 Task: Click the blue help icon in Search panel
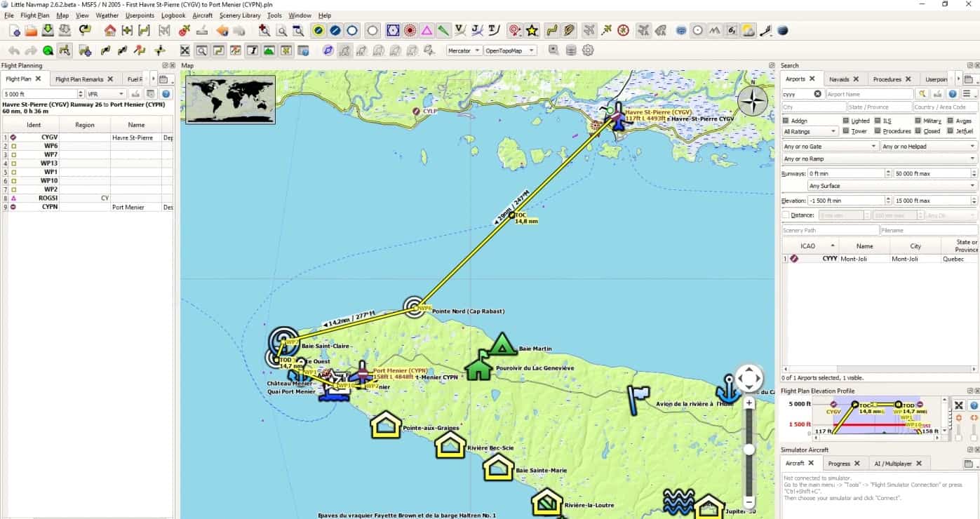(x=953, y=94)
